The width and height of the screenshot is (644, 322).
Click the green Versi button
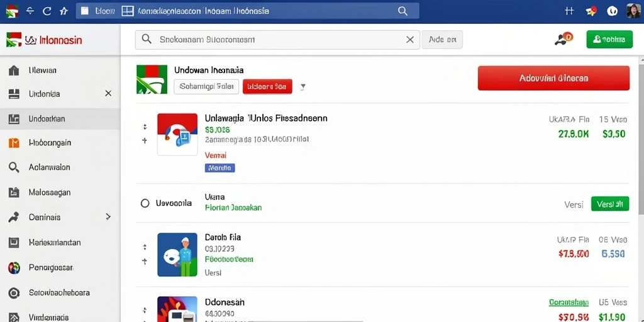point(610,204)
